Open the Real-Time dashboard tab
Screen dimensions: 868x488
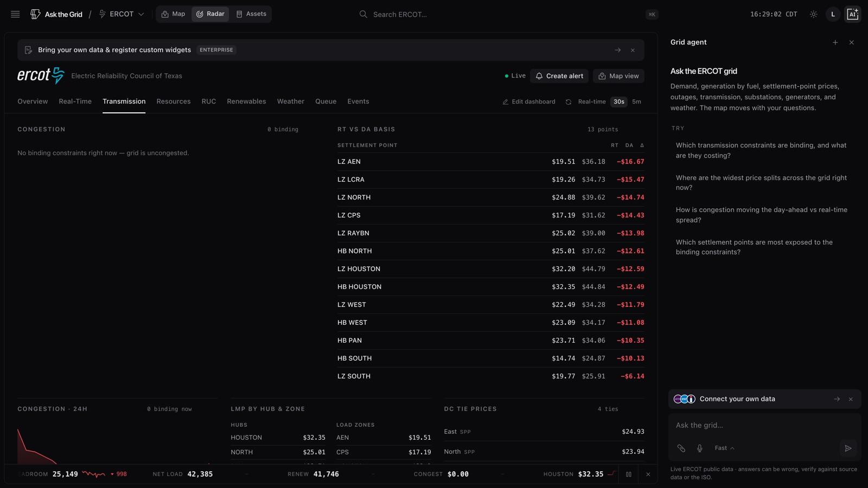pos(75,101)
